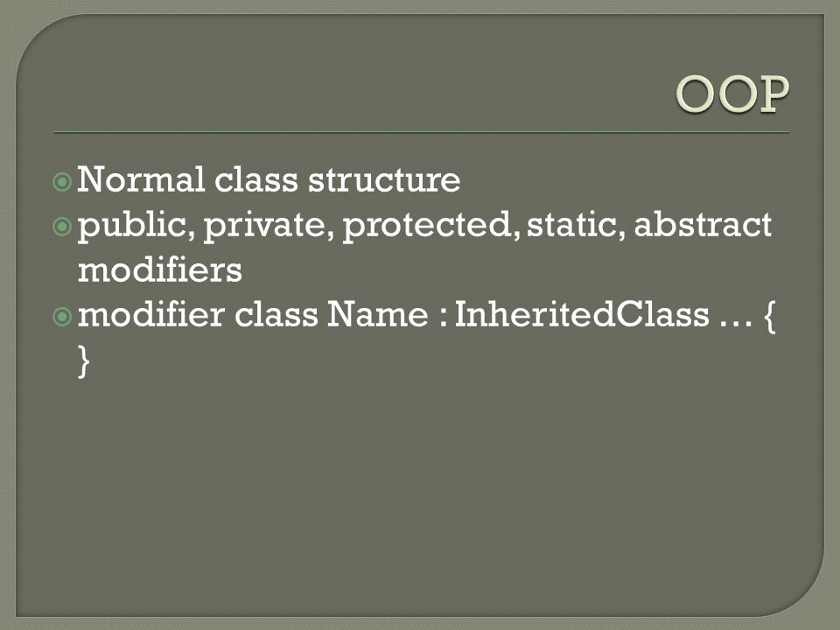The width and height of the screenshot is (840, 630).
Task: Click the OOP slide title
Action: (x=732, y=94)
